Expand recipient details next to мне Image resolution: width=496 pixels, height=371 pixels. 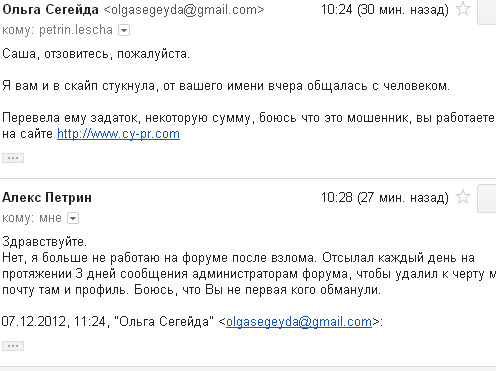(x=73, y=218)
